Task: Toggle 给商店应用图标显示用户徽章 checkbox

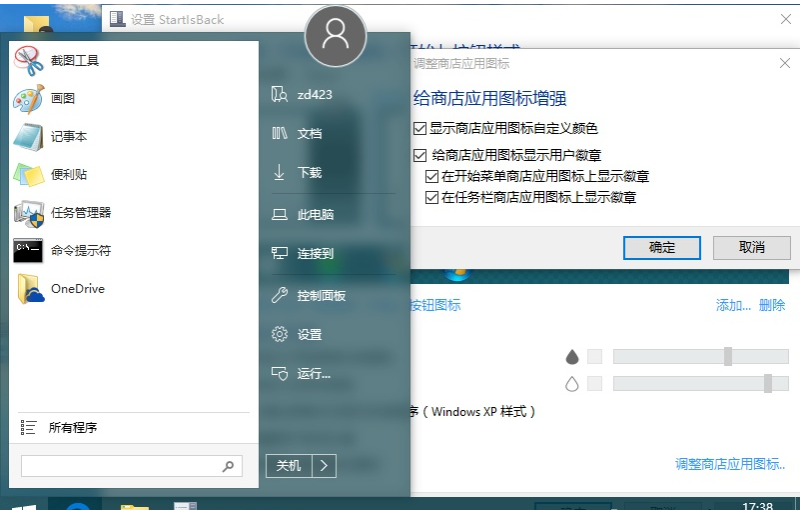Action: pyautogui.click(x=420, y=155)
